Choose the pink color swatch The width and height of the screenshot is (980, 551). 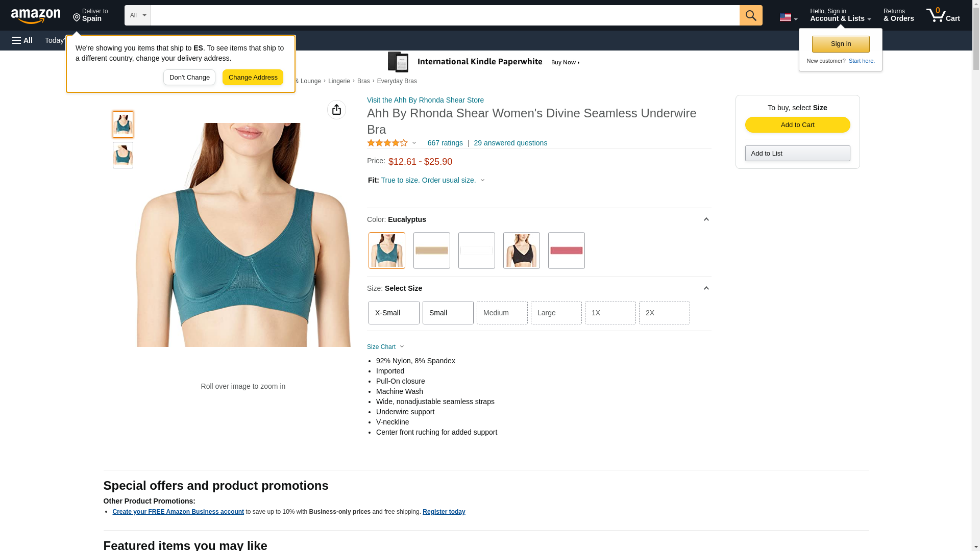pos(566,251)
